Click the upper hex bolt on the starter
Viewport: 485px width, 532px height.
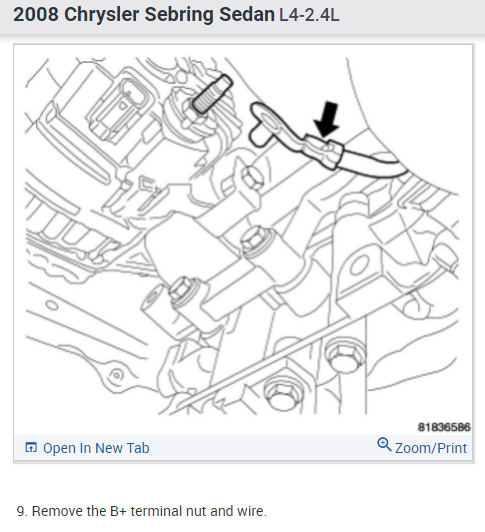click(252, 178)
